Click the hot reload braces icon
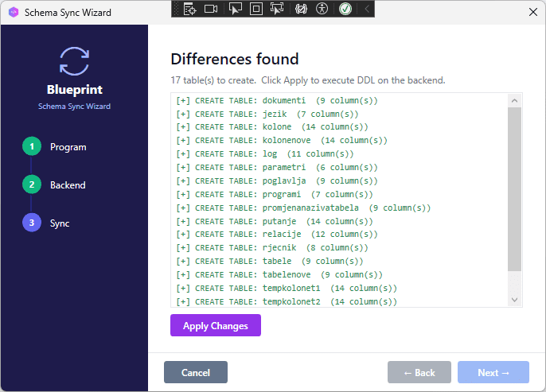This screenshot has width=546, height=392. (x=301, y=9)
